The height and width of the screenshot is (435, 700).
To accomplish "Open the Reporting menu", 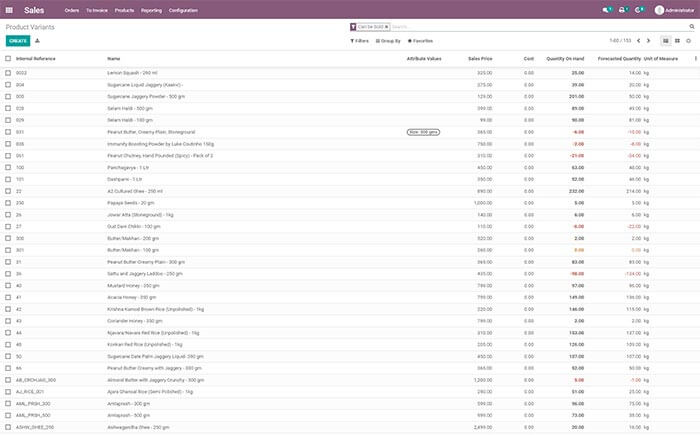I will point(151,10).
